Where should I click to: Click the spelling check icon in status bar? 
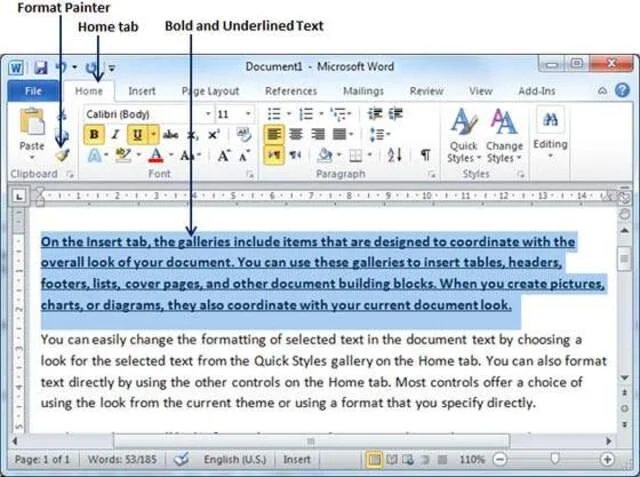(x=181, y=459)
